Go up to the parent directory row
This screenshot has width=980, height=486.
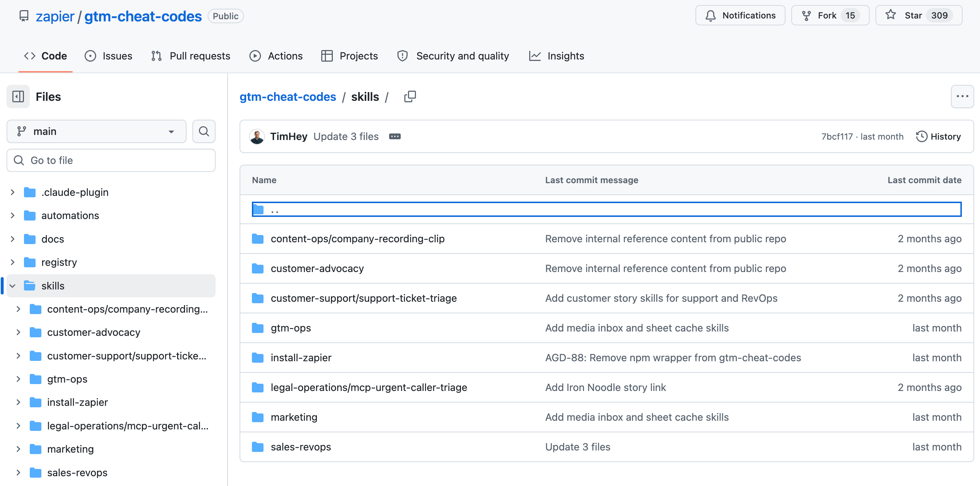(607, 210)
